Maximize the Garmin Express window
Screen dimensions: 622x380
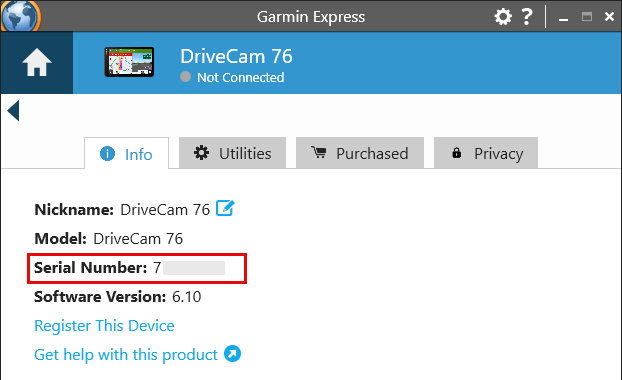pyautogui.click(x=587, y=17)
